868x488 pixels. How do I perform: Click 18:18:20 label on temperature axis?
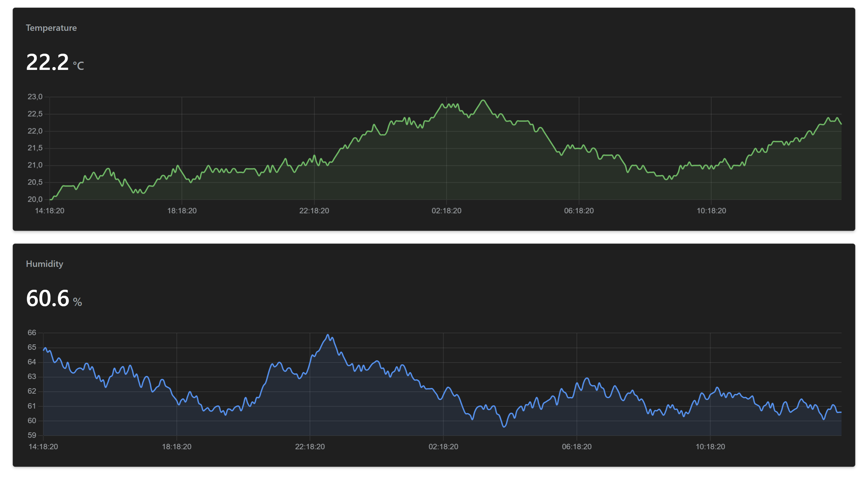click(x=182, y=211)
